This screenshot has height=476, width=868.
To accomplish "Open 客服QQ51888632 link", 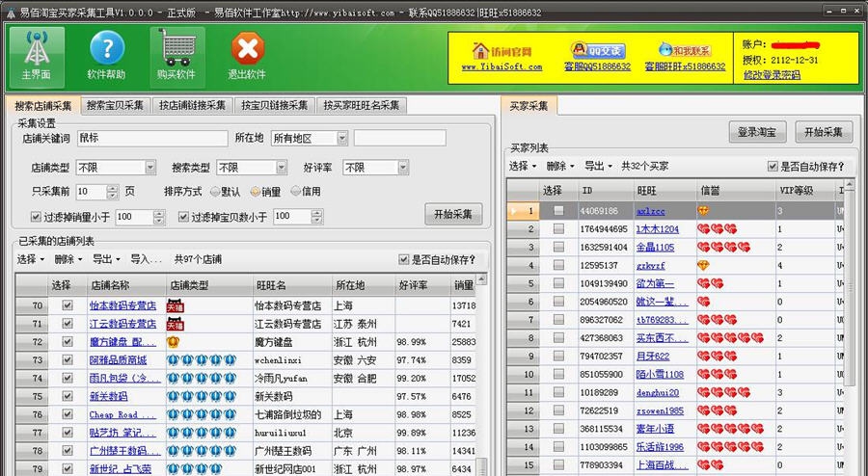I will tap(597, 66).
